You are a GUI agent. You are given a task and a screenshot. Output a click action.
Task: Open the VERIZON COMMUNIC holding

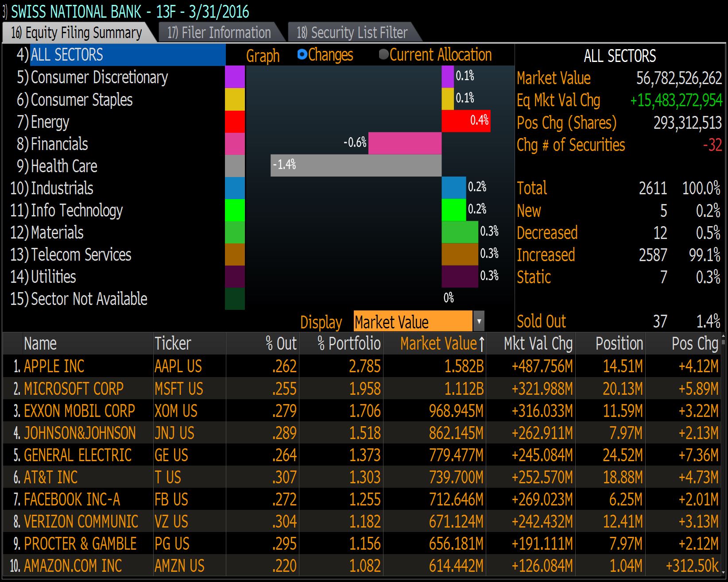(81, 521)
